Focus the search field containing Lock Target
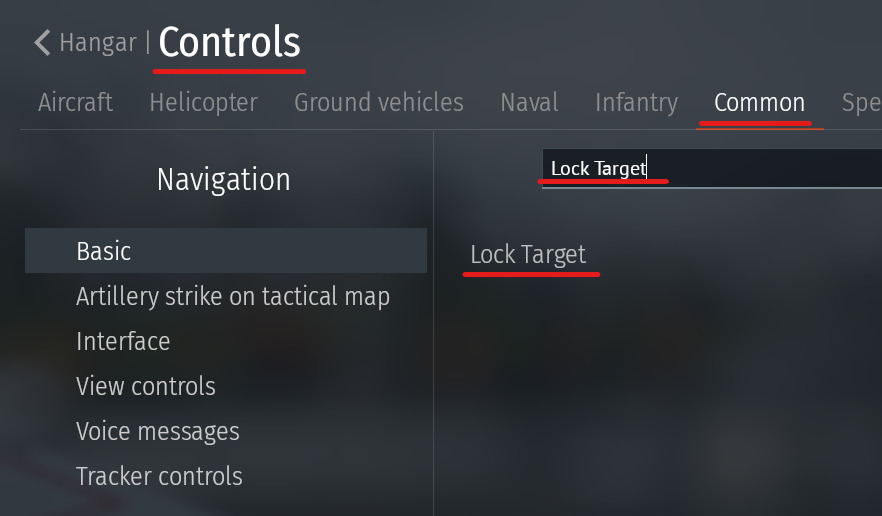Screen dimensions: 882x516 tap(710, 168)
